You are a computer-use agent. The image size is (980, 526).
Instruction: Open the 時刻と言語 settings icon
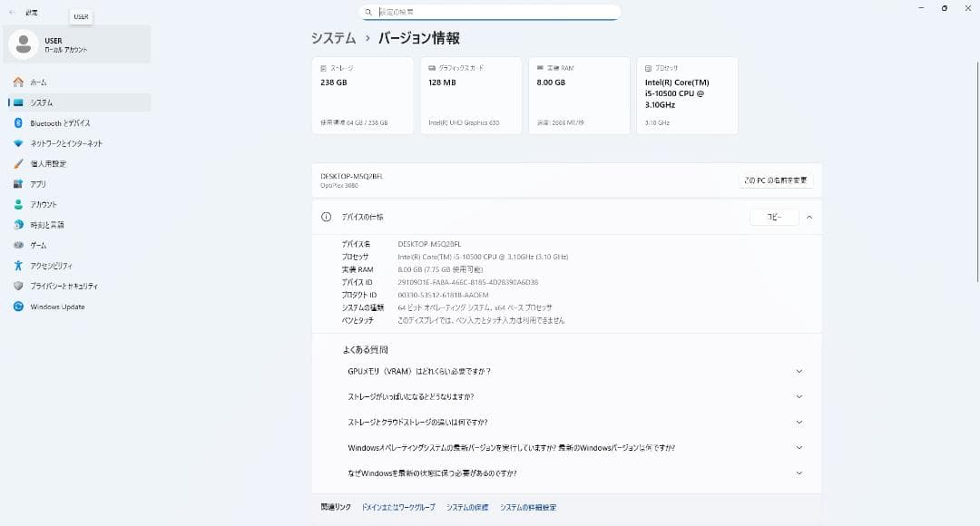coord(18,225)
